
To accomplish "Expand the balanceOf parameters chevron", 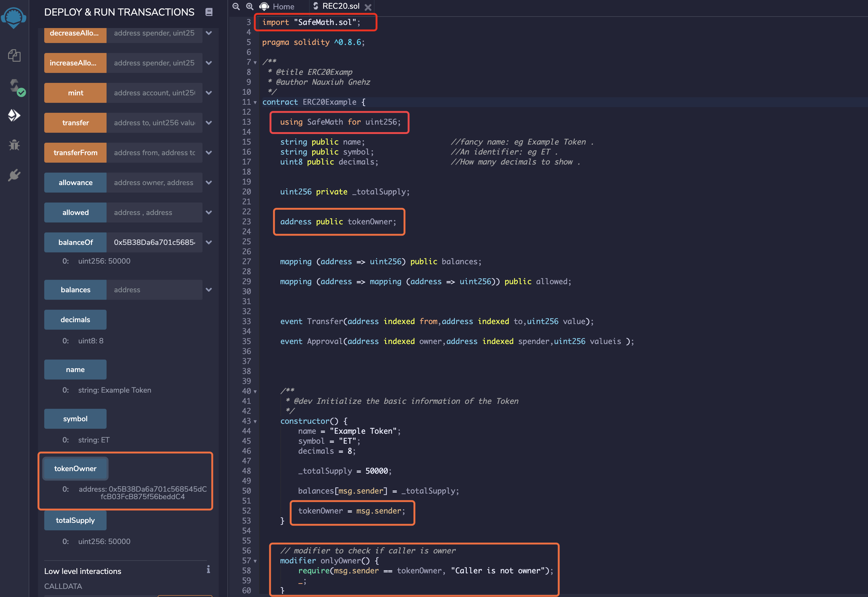I will pyautogui.click(x=209, y=242).
